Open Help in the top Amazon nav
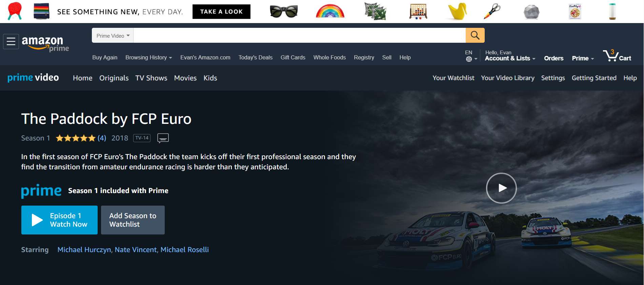 [x=405, y=58]
